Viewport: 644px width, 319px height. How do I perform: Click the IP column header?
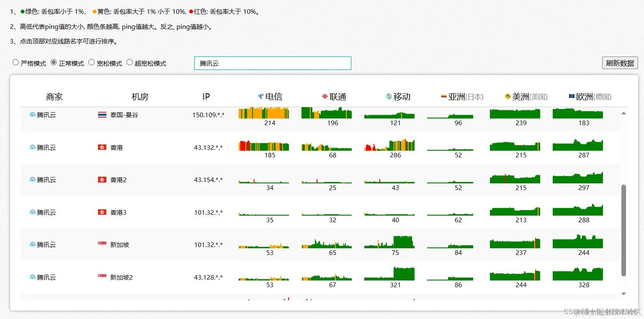coord(206,97)
